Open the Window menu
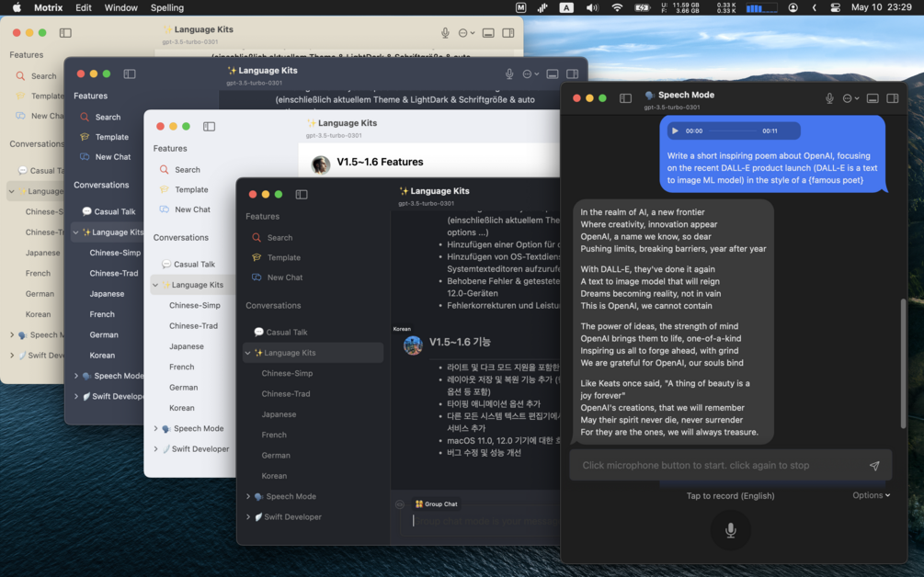Screen dimensions: 924x577 pos(120,7)
